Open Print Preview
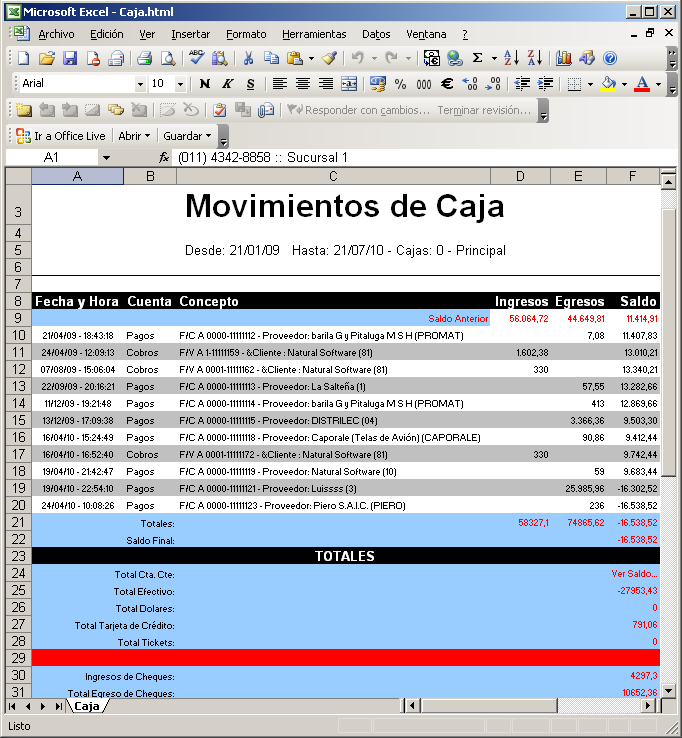This screenshot has width=682, height=738. coord(168,58)
